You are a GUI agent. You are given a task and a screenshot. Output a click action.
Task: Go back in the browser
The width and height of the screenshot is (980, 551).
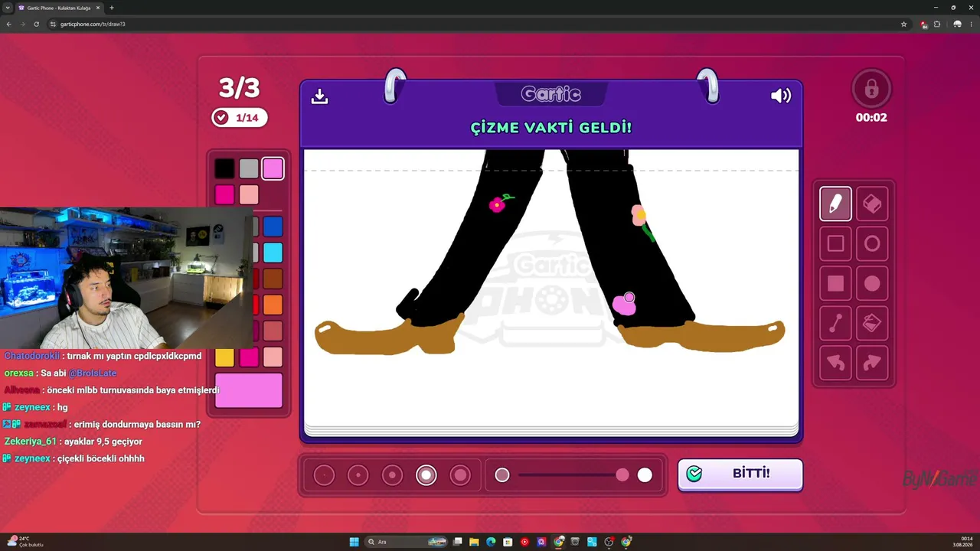[9, 24]
